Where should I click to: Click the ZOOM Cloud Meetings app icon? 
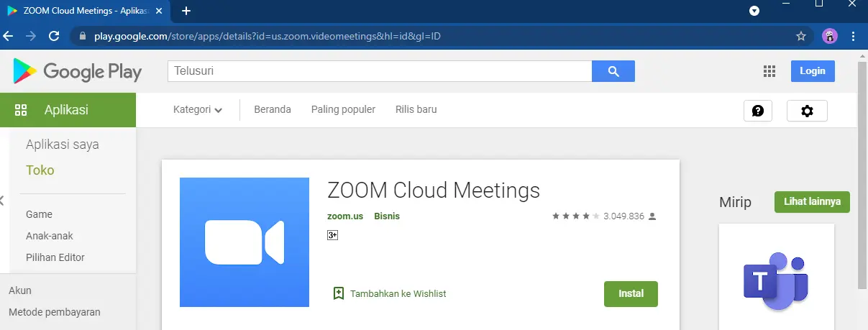244,242
